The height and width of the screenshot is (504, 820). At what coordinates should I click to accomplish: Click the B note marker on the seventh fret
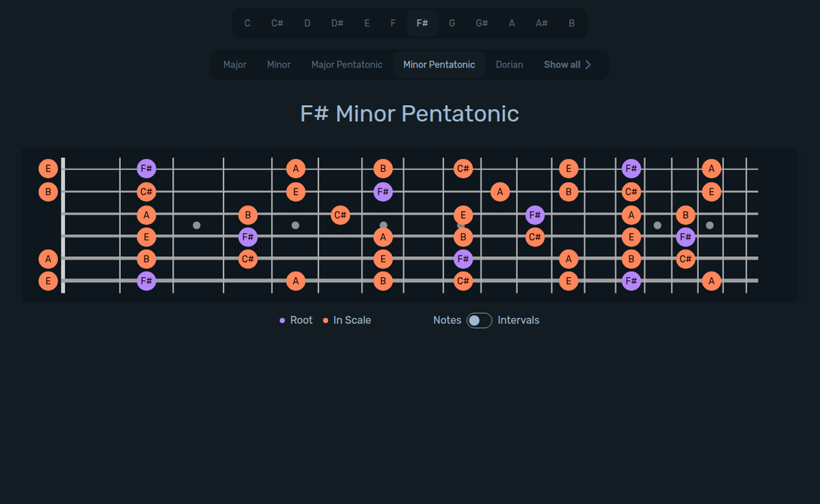coord(383,169)
